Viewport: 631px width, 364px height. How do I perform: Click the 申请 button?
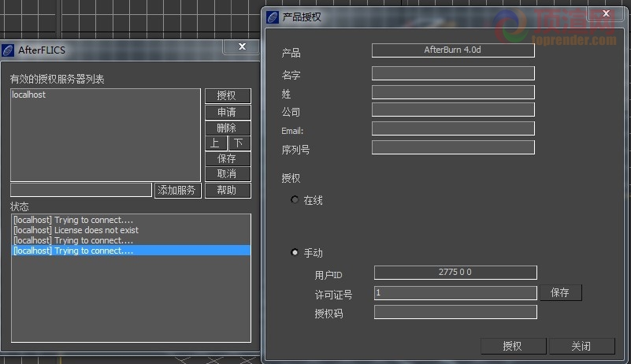pyautogui.click(x=228, y=112)
